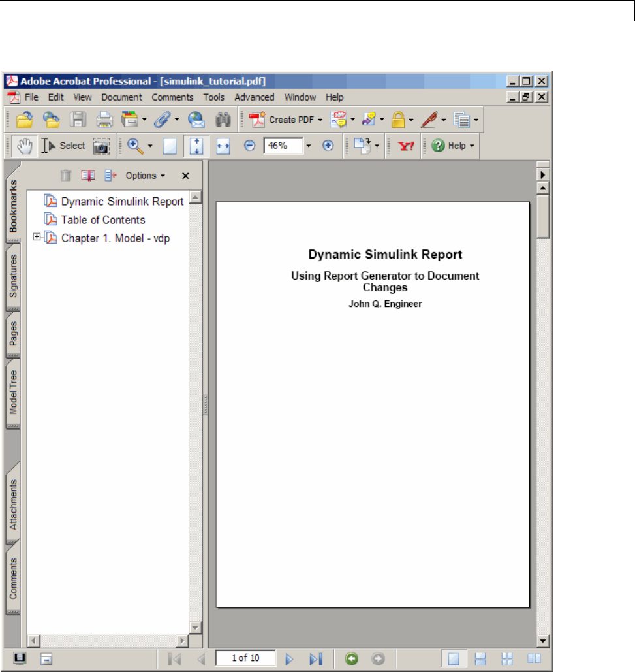Screen dimensions: 635x672
Task: Click the Zoom Out minus button
Action: pos(250,146)
